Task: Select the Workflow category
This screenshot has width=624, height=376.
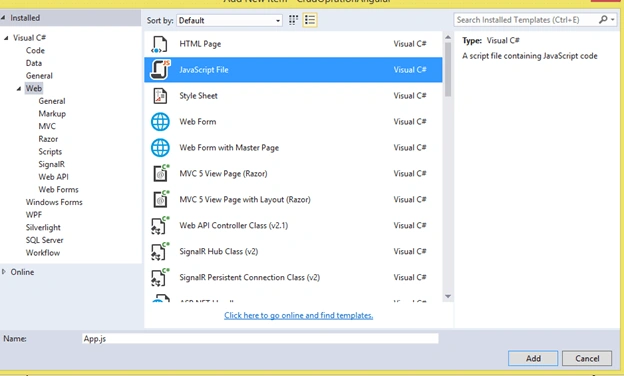Action: click(43, 253)
